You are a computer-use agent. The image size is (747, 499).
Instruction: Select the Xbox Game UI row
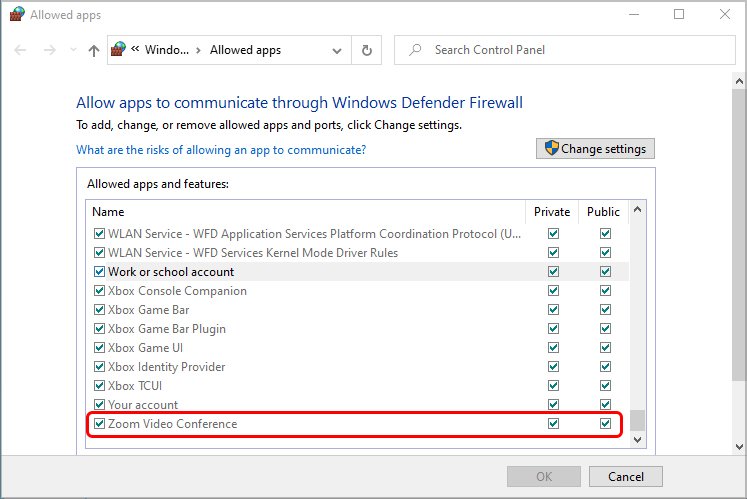tap(357, 348)
